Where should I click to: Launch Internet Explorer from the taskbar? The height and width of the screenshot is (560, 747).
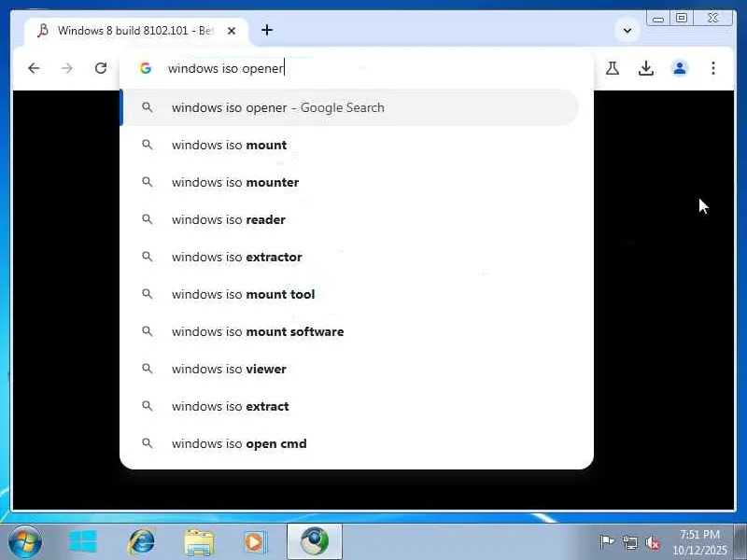[142, 542]
